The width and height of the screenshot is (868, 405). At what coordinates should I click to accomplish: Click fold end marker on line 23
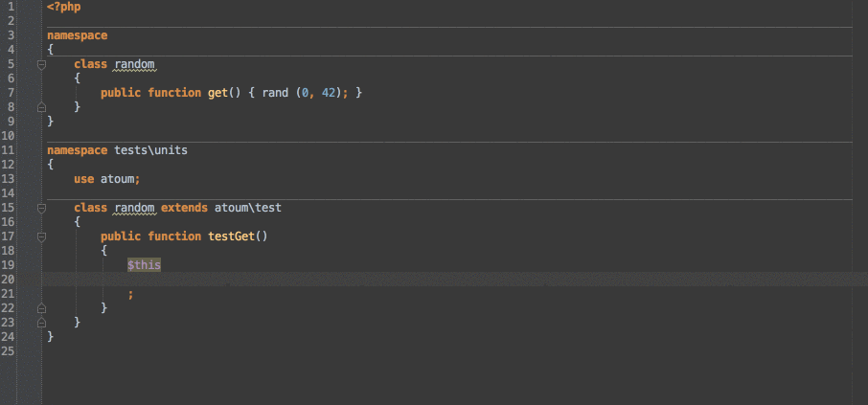click(41, 323)
